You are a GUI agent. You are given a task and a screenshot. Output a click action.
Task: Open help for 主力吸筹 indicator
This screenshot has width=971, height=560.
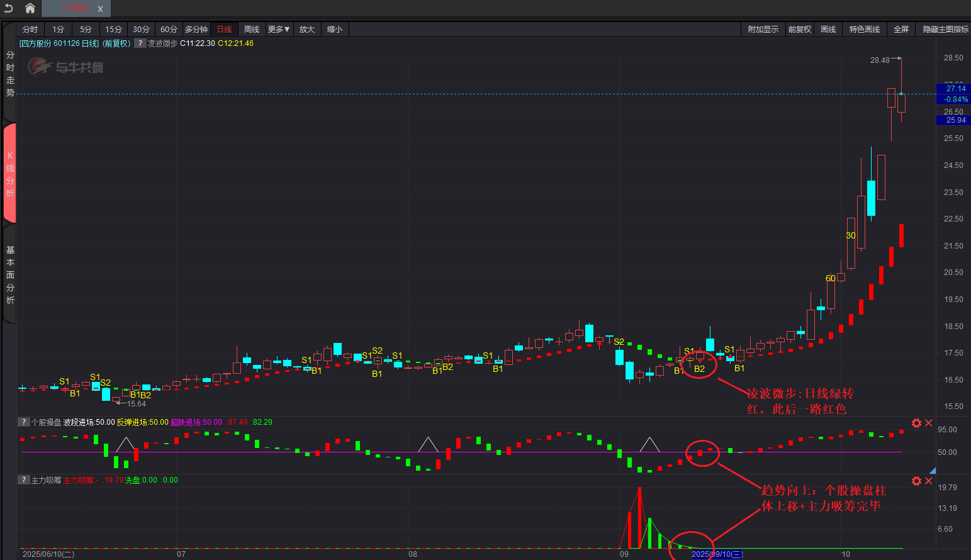pos(24,480)
